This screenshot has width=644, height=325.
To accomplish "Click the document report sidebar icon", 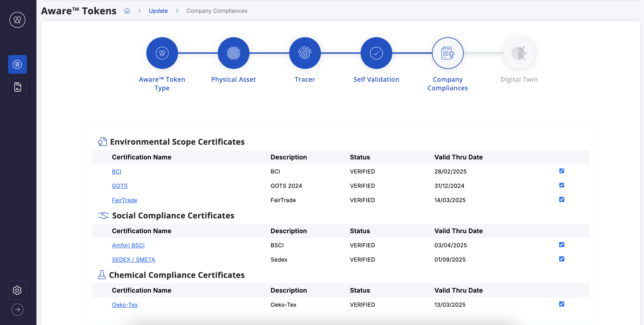I will click(17, 87).
